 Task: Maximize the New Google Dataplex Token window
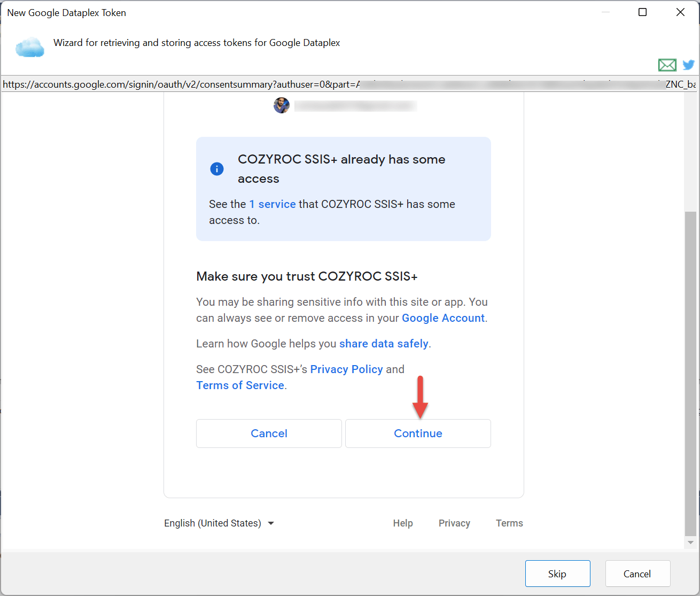point(643,12)
